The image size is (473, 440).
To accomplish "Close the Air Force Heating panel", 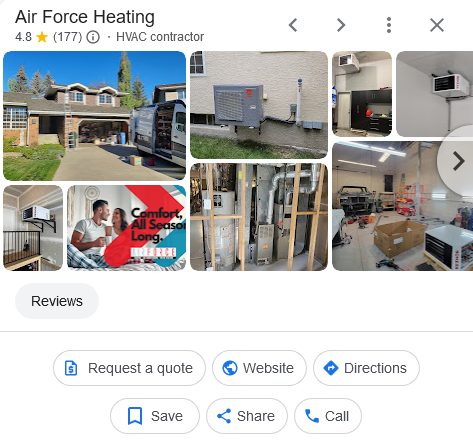I will click(x=437, y=25).
